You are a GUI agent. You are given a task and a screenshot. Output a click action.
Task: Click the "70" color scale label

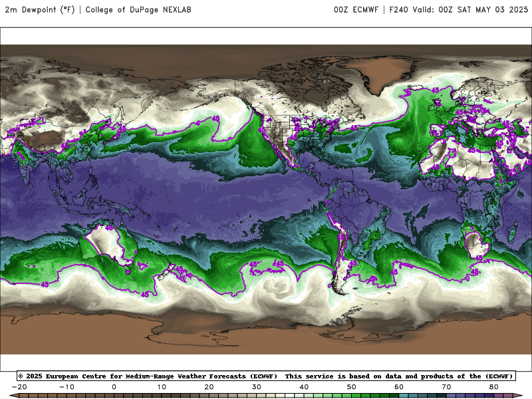click(446, 387)
